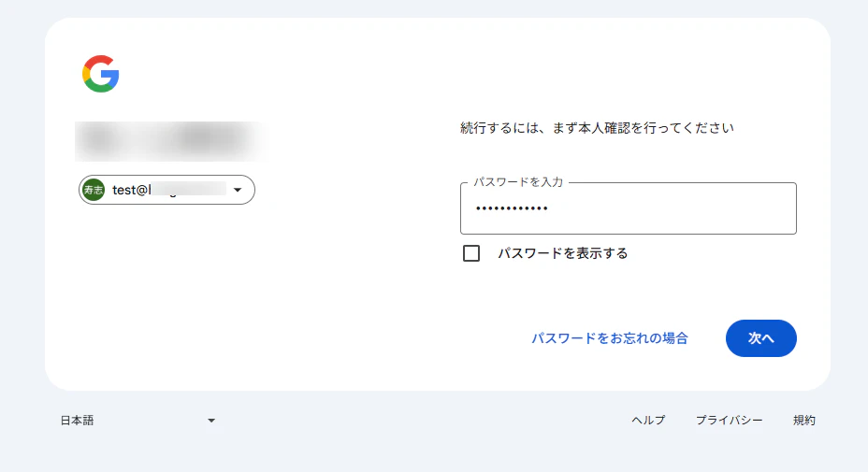Open the 日本語 language selector
This screenshot has width=868, height=472.
click(137, 421)
